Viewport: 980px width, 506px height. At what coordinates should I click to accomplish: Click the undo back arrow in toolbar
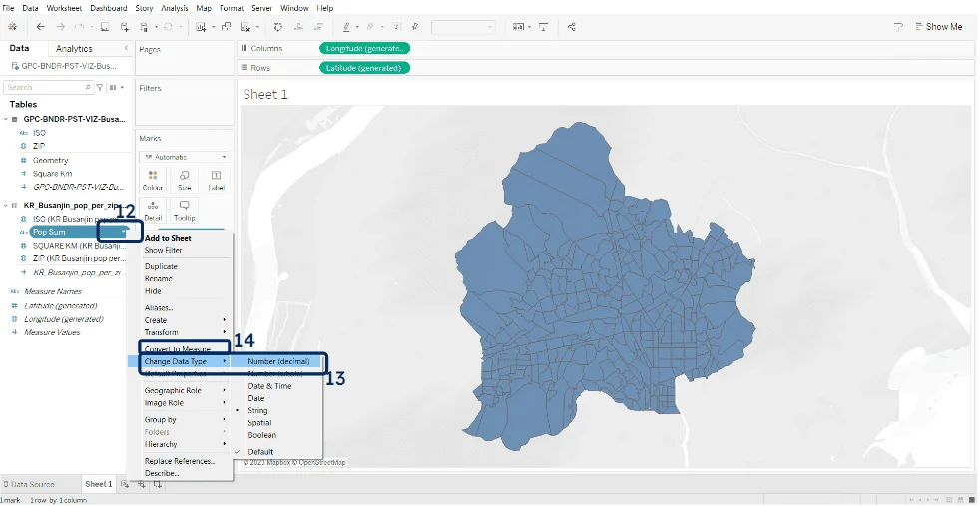pyautogui.click(x=40, y=27)
